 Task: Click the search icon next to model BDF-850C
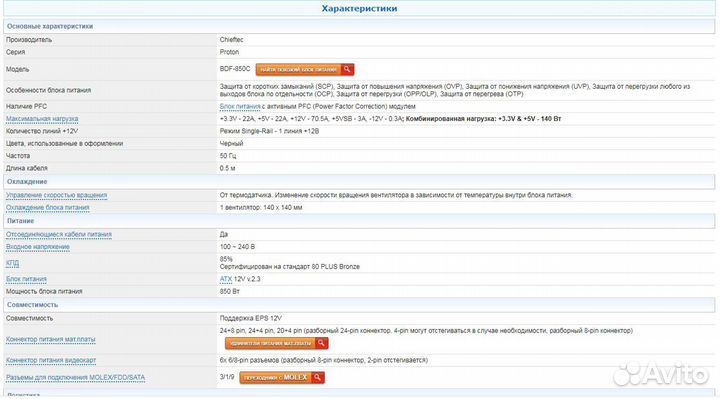pos(348,69)
